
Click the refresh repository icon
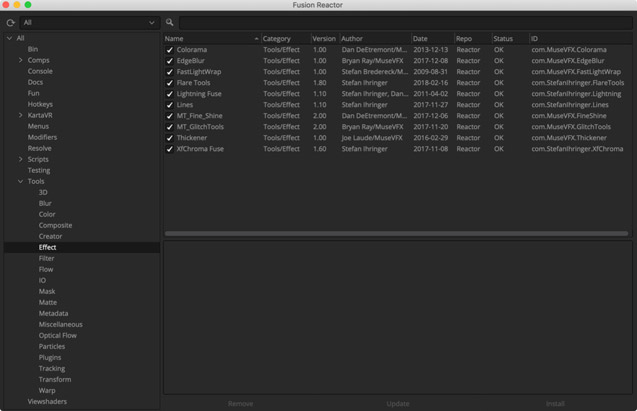10,22
